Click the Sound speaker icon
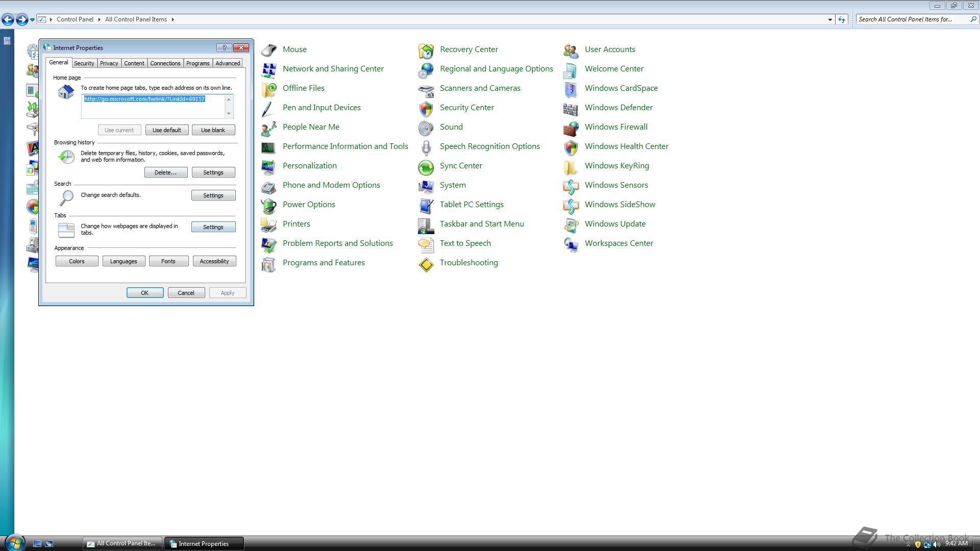 point(426,128)
